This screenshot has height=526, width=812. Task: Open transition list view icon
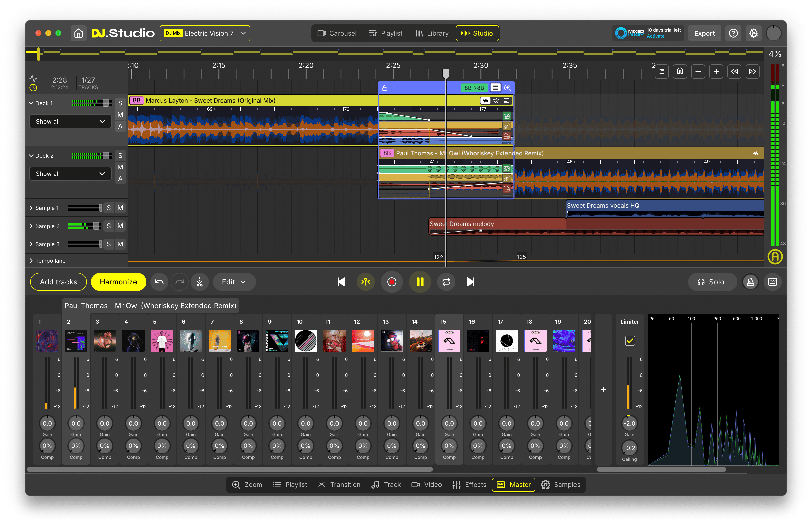(495, 88)
